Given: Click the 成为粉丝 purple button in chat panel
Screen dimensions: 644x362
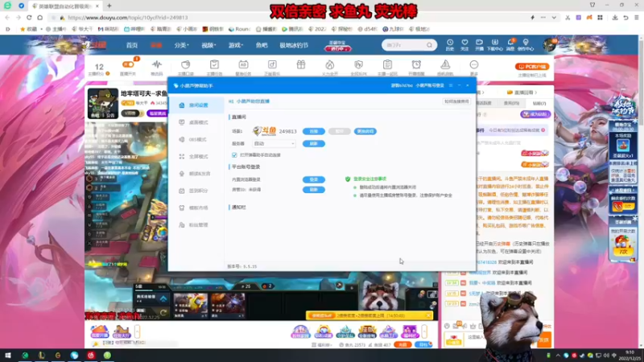Looking at the screenshot, I should click(535, 114).
